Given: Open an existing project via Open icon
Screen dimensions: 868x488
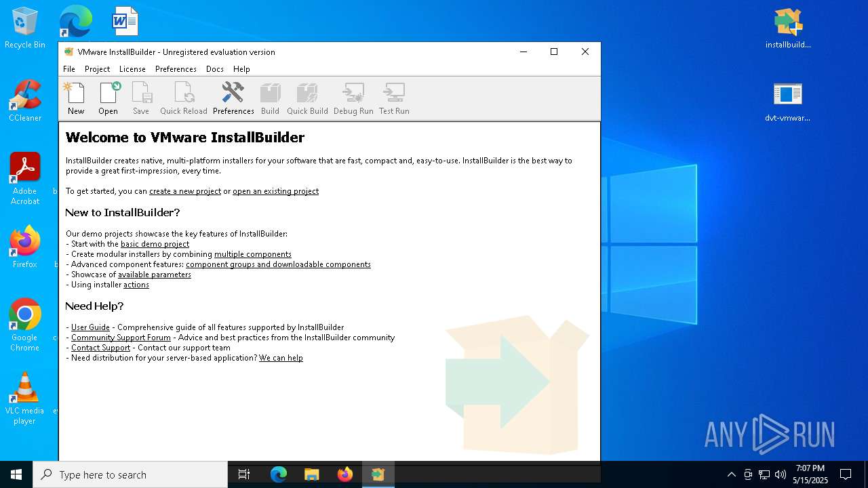Looking at the screenshot, I should (108, 99).
